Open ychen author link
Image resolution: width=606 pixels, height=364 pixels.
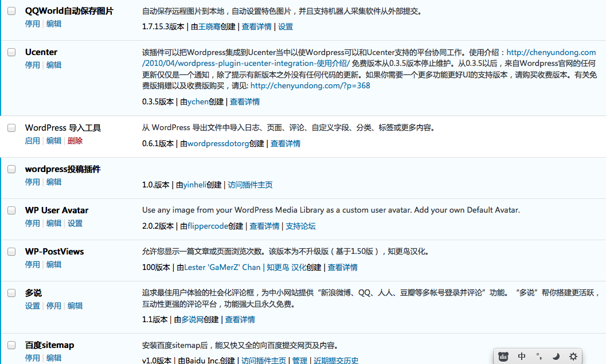point(198,101)
